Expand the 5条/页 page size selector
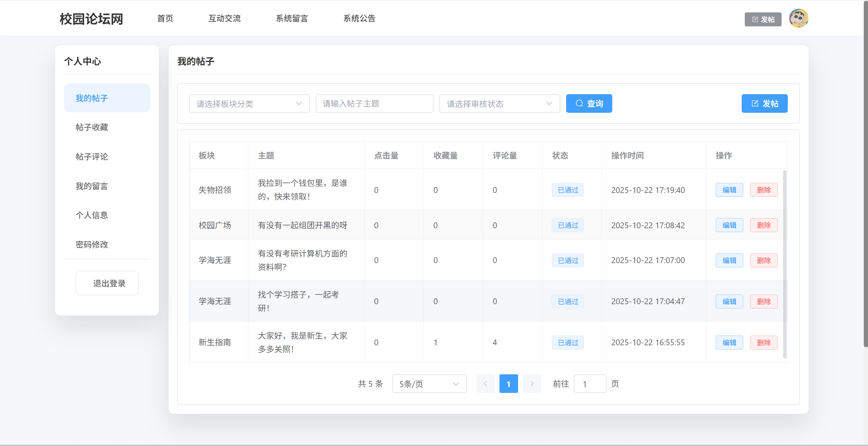This screenshot has height=446, width=868. point(429,384)
